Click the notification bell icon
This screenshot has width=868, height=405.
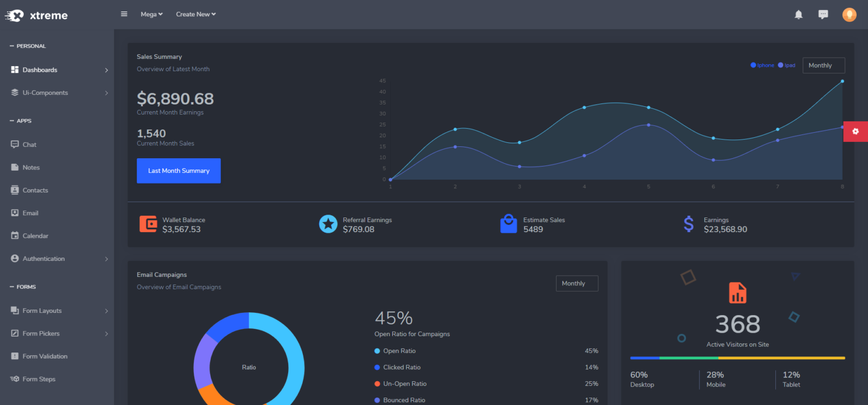[798, 14]
